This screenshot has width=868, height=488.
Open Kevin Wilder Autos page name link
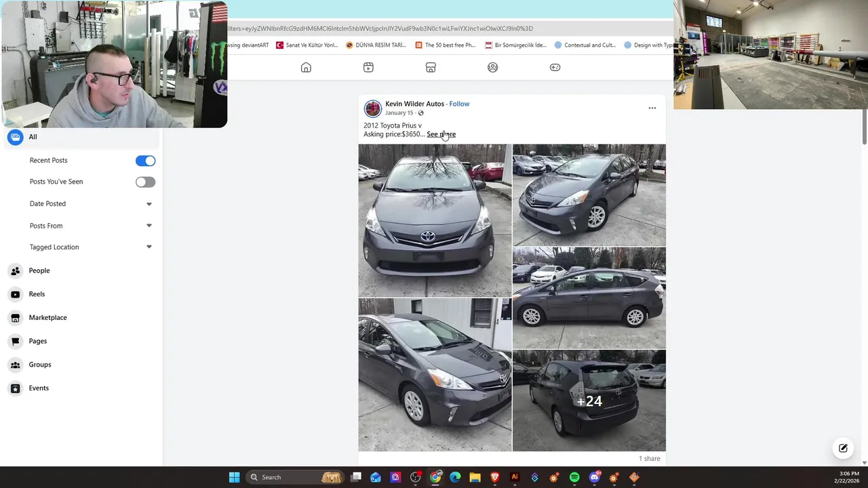(x=414, y=104)
